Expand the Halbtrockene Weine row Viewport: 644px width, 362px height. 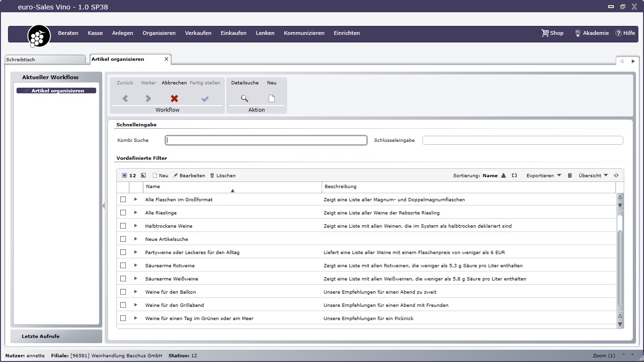tap(136, 226)
